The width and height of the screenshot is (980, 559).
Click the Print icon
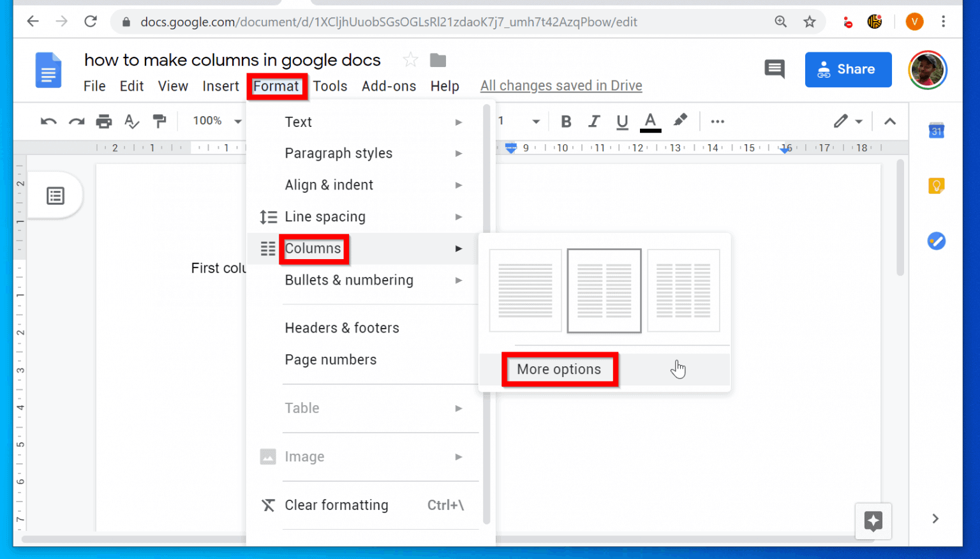pyautogui.click(x=104, y=121)
